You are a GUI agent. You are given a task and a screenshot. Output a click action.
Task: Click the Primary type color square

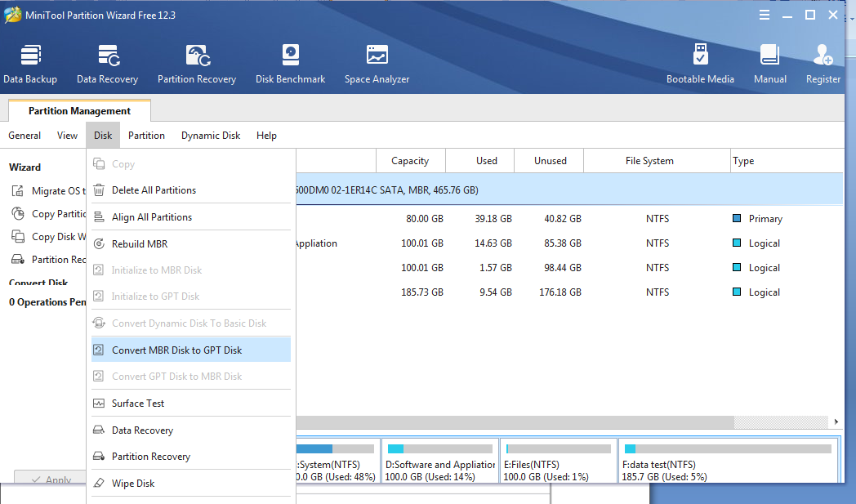(737, 218)
